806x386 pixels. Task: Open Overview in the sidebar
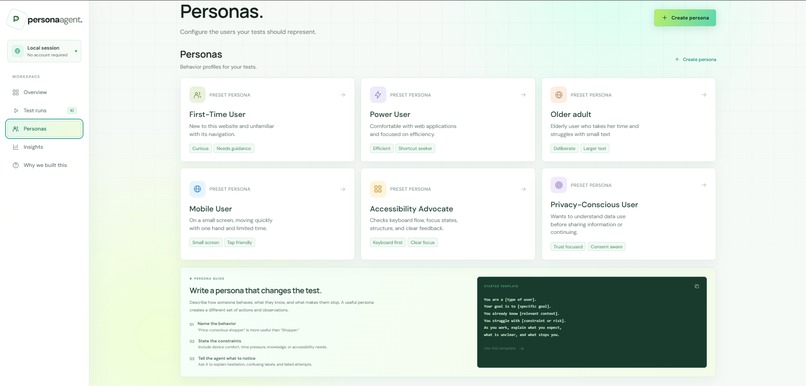coord(44,93)
